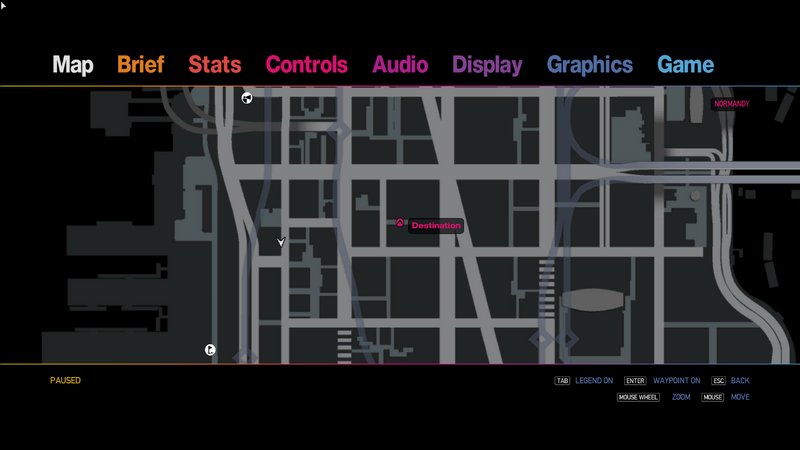Viewport: 800px width, 450px height.
Task: Click the grey circle marker near the highway
Action: click(695, 196)
